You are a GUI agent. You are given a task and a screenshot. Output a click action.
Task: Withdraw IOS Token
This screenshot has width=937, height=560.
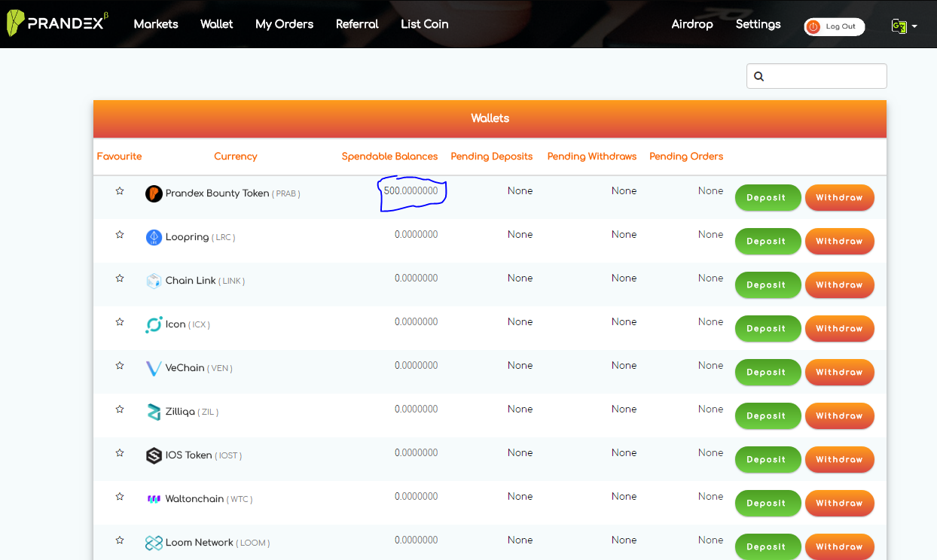pyautogui.click(x=840, y=460)
